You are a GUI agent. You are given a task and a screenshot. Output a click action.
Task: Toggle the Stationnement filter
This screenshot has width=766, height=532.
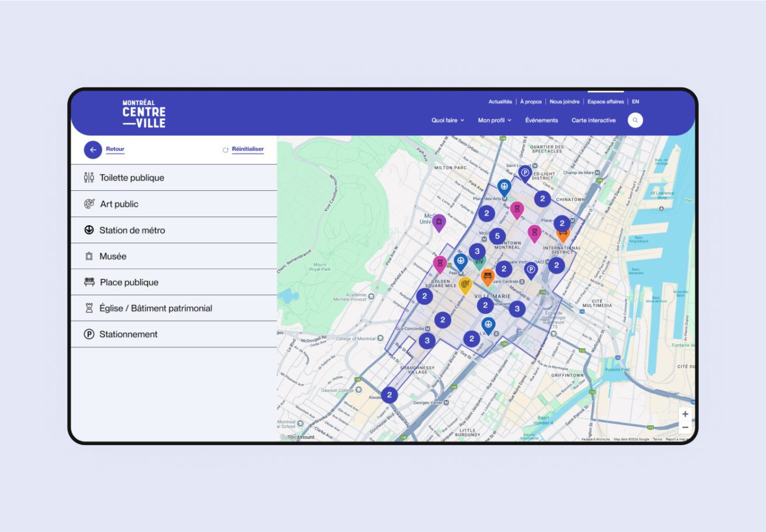coord(128,334)
